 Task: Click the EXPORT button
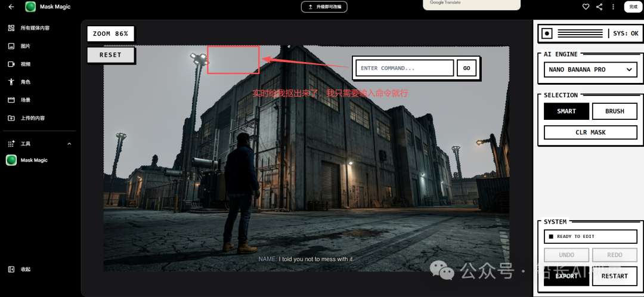(x=566, y=276)
